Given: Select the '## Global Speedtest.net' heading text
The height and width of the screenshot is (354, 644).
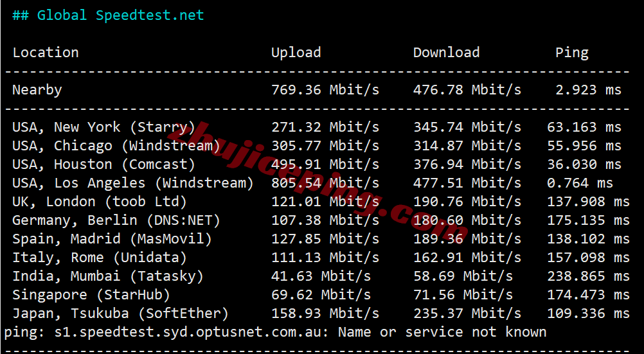Looking at the screenshot, I should [108, 15].
